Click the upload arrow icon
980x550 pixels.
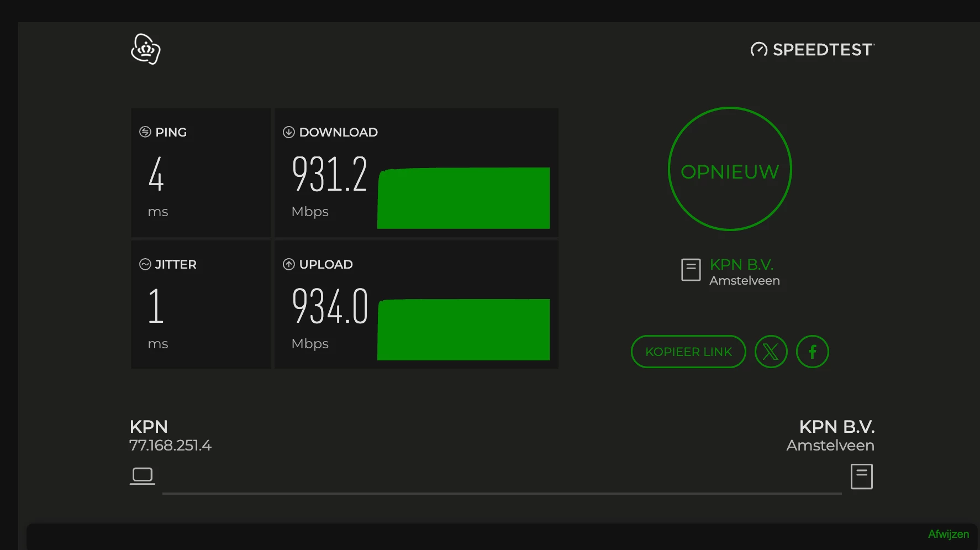(x=288, y=264)
